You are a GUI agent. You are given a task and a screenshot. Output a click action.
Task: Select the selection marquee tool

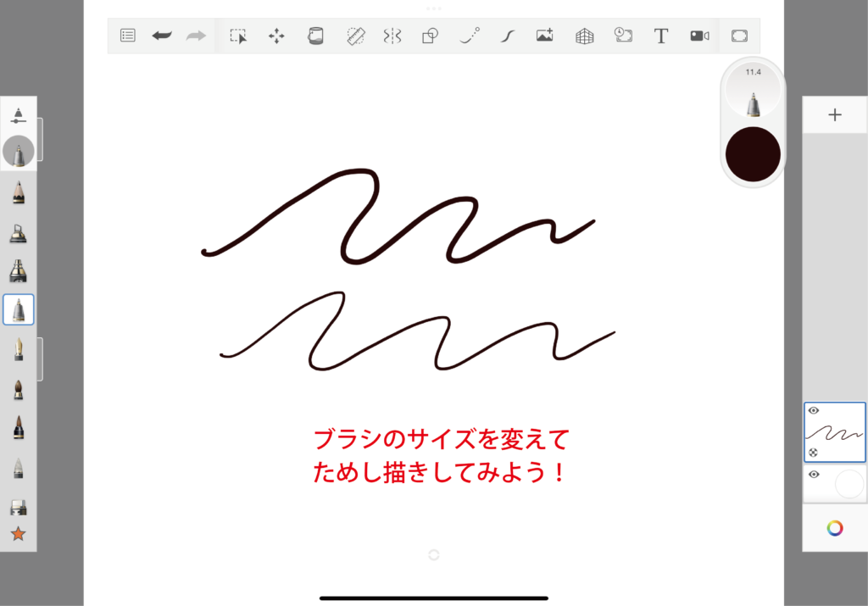coord(238,36)
